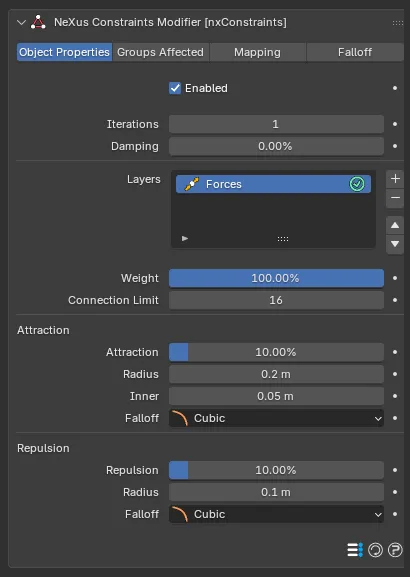
Task: Click the layer list resize grip dots
Action: 283,239
